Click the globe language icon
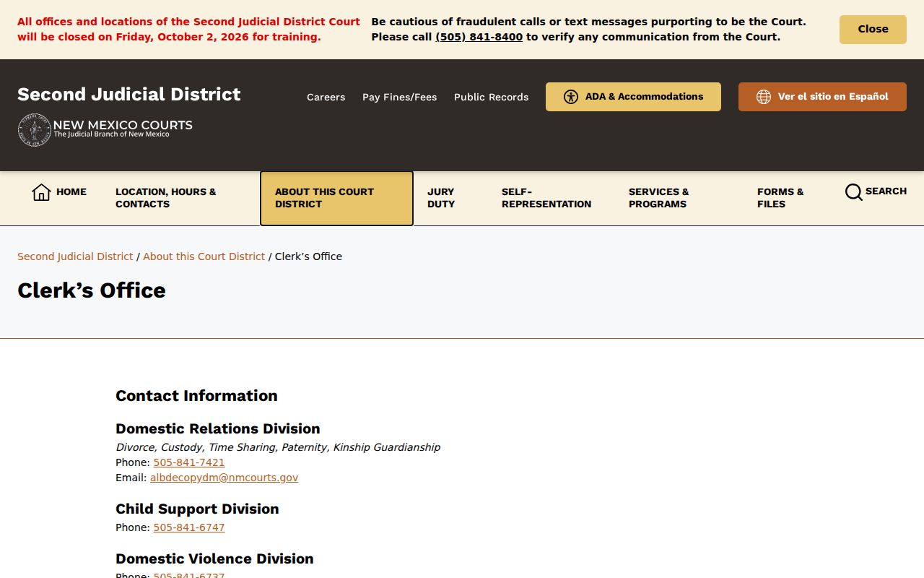924x578 pixels. pyautogui.click(x=764, y=97)
